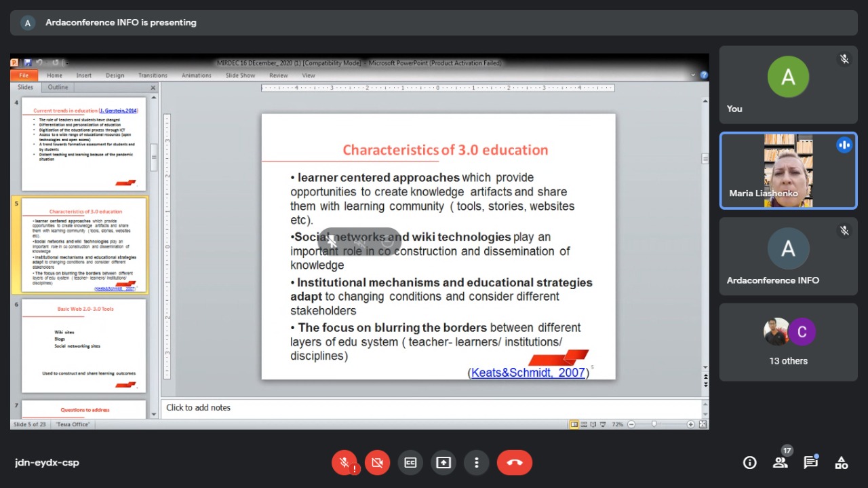The height and width of the screenshot is (488, 868).
Task: Select slide 6 thumbnail Basic Web 2.0-3.0 Tools
Action: [x=84, y=346]
